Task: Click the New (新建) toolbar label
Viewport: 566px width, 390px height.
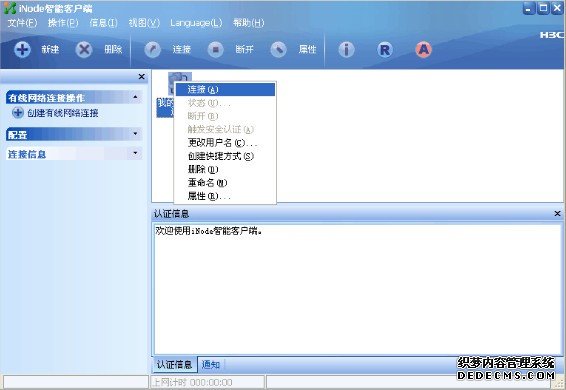Action: (x=50, y=49)
